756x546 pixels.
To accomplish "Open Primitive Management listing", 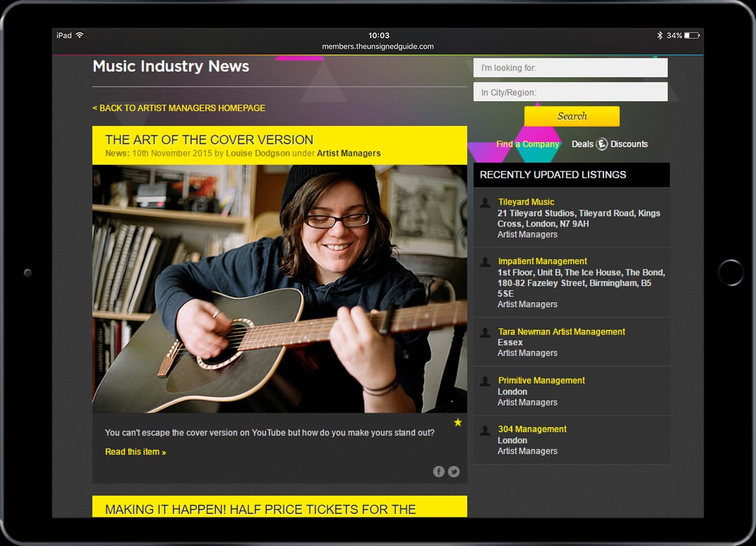I will coord(541,381).
